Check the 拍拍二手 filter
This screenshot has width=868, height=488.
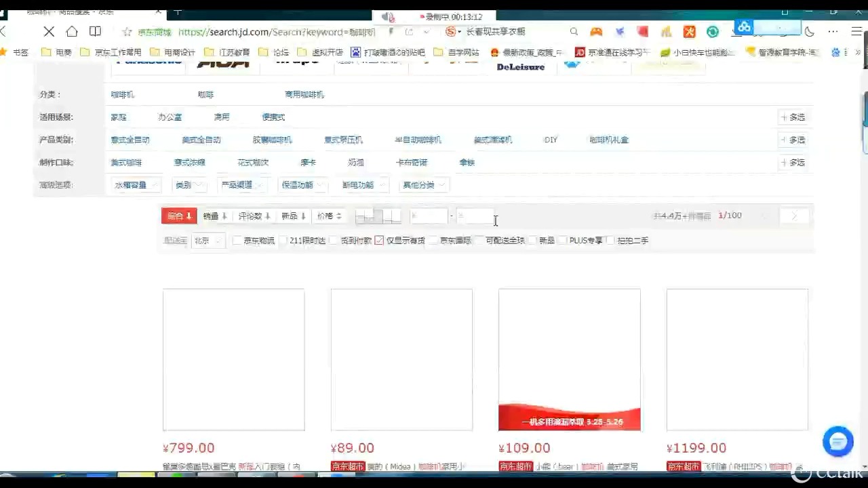pos(610,241)
